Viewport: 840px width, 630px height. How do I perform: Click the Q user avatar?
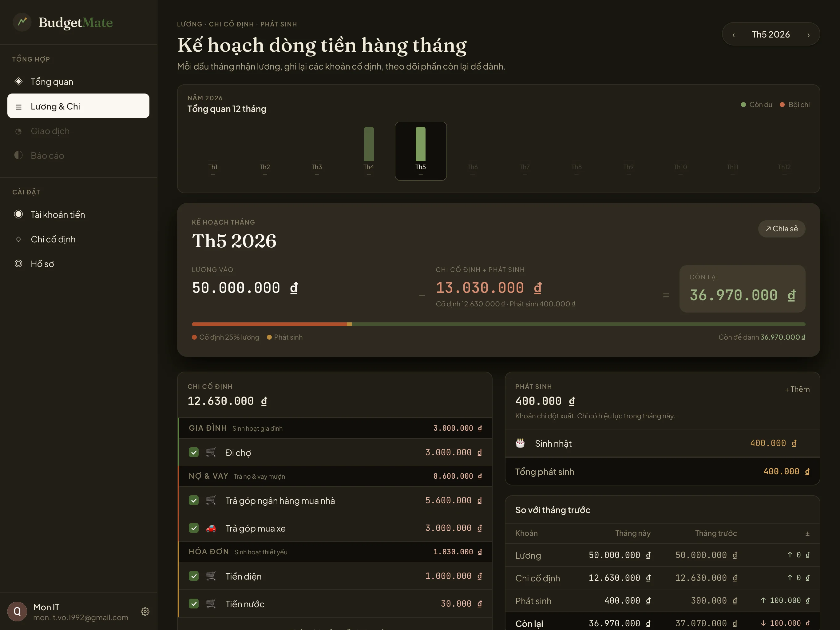tap(17, 611)
